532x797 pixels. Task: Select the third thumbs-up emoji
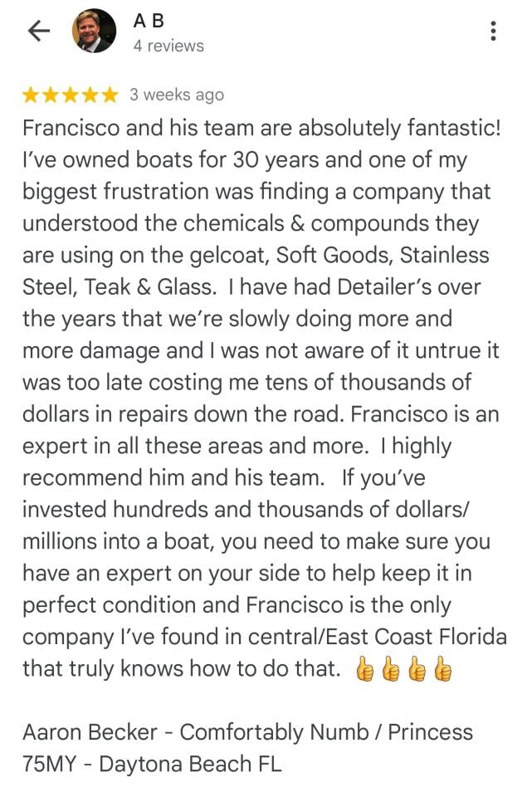tap(417, 669)
